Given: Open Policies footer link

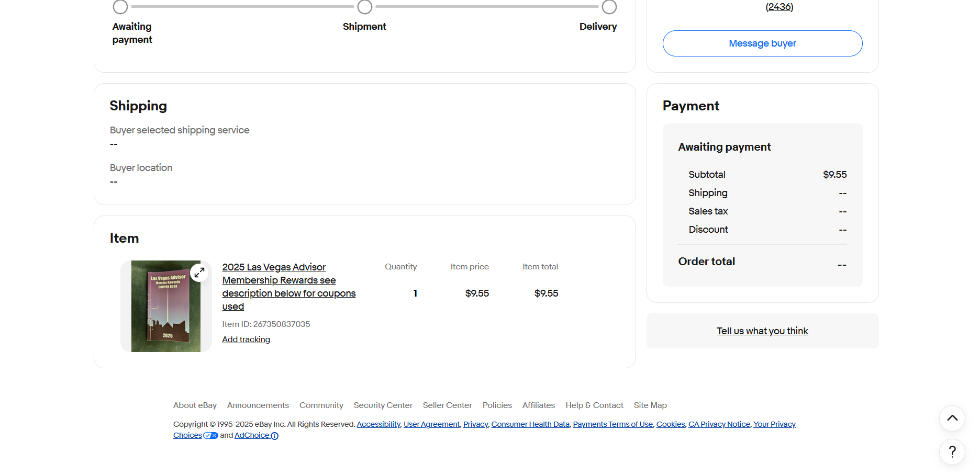Looking at the screenshot, I should tap(497, 405).
